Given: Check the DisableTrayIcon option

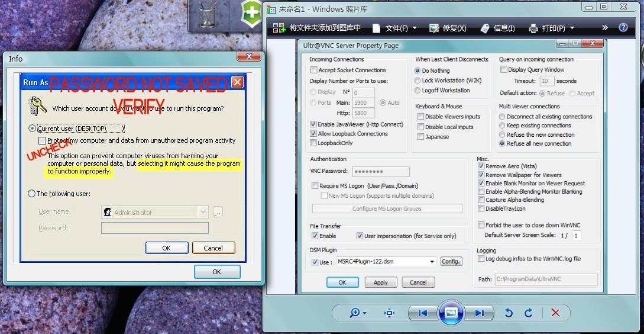Looking at the screenshot, I should tap(481, 208).
